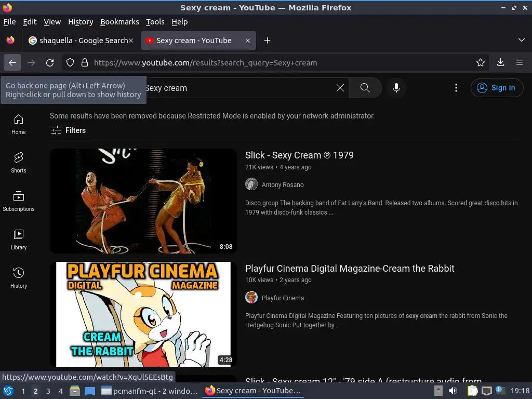List all tabs with the chevron
Screen dimensions: 532x399
[522, 40]
